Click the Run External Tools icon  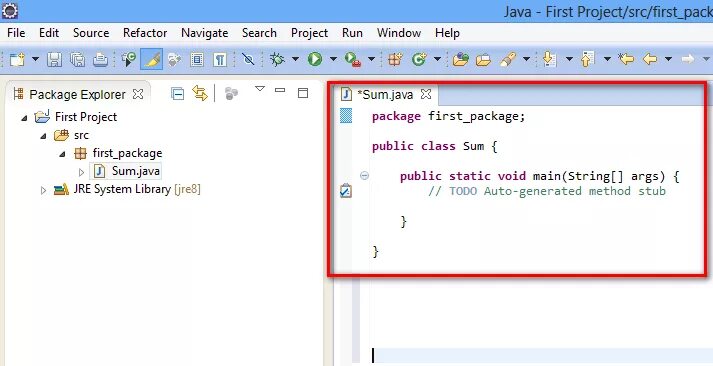pos(353,60)
